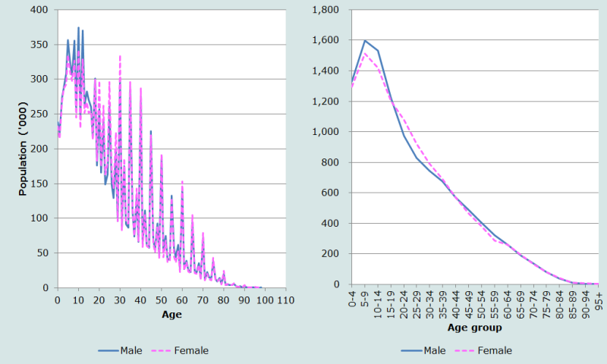This screenshot has height=364, width=607.
Task: Click the 300 value on left chart's y-axis
Action: click(39, 80)
